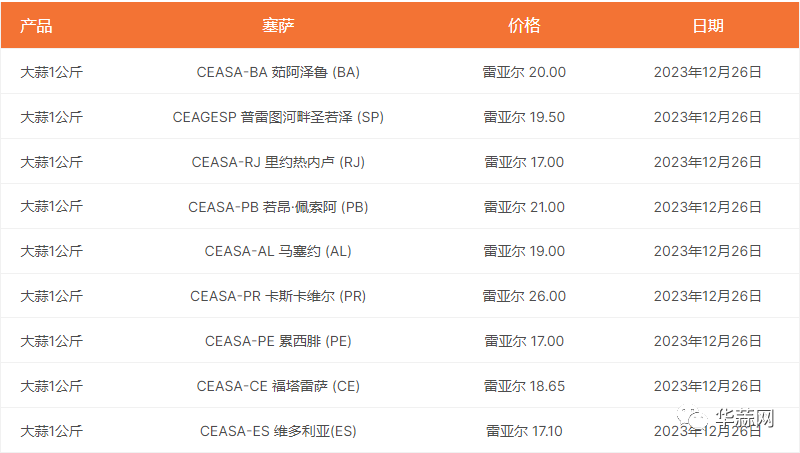The height and width of the screenshot is (453, 800).
Task: Select CEASA-CE 福塔雷萨 (CE) cell
Action: coord(278,386)
